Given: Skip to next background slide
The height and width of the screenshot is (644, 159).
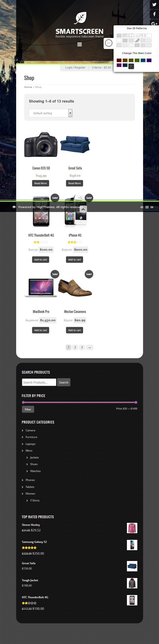Looking at the screenshot, I should point(152,207).
